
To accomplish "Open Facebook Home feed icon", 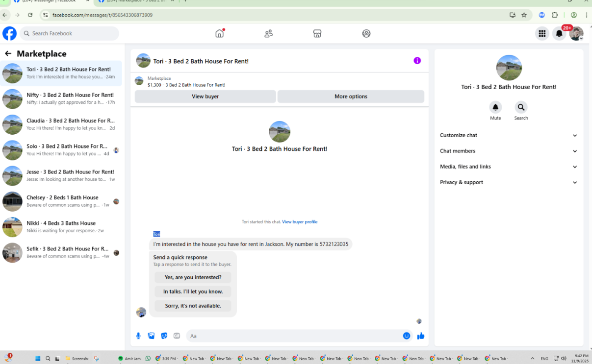I will click(x=220, y=33).
